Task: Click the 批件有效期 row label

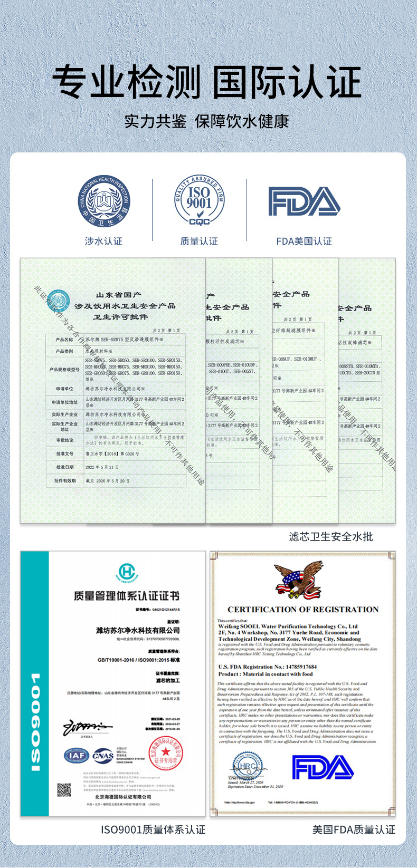Action: [64, 481]
